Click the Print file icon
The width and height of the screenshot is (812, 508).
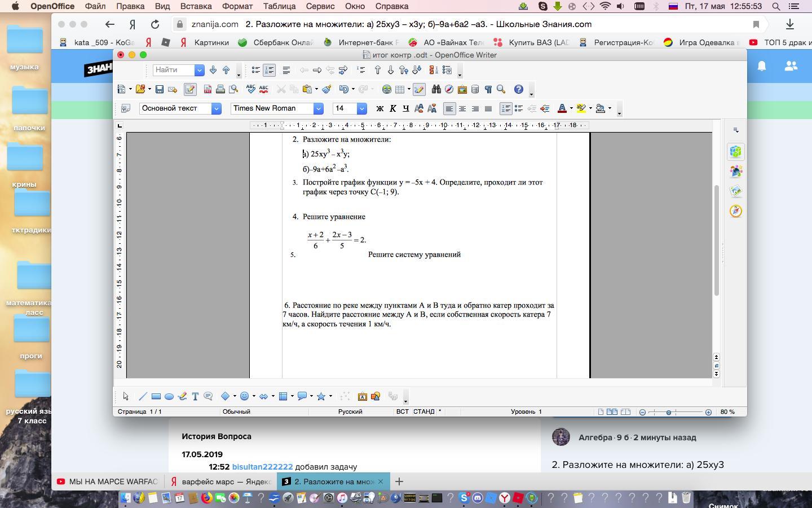(x=220, y=89)
